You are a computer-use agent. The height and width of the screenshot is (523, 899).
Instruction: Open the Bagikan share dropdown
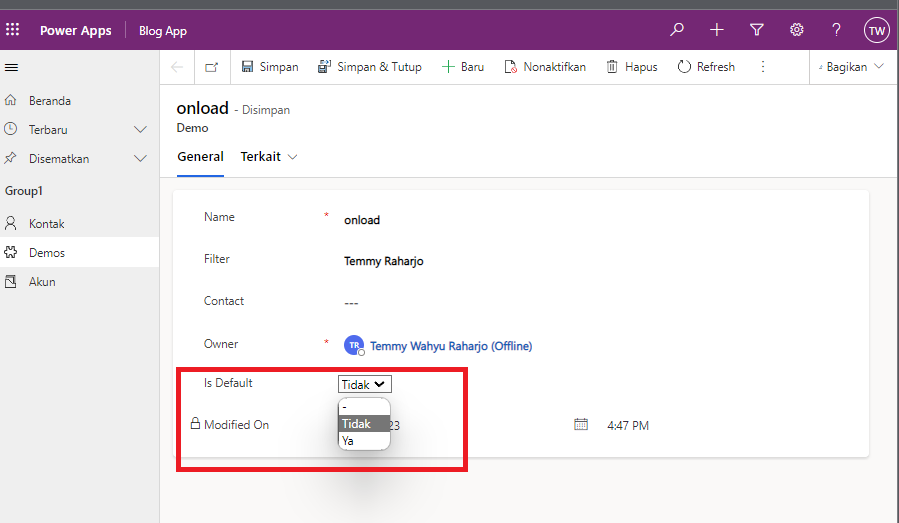tap(851, 67)
